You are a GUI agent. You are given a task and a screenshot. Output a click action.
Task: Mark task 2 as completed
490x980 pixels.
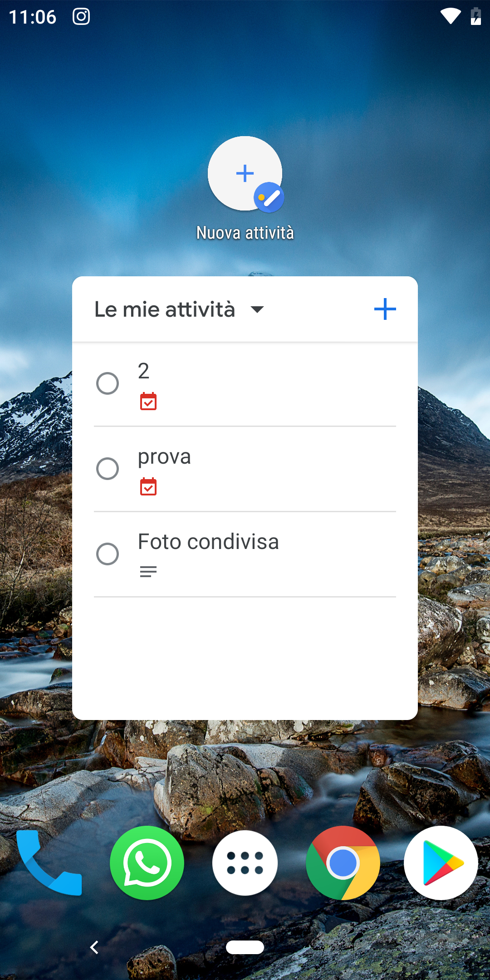click(x=108, y=383)
